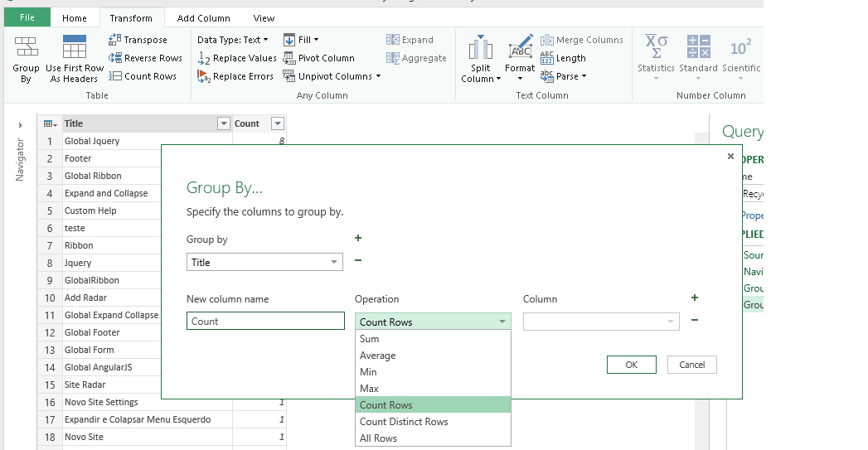868x450 pixels.
Task: Remove the aggregation row with minus
Action: pos(695,320)
